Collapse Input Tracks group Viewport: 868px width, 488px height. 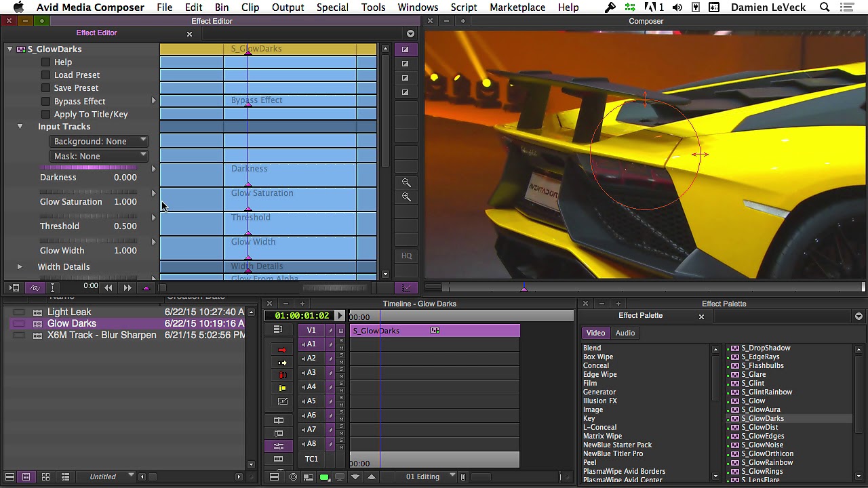[x=20, y=127]
